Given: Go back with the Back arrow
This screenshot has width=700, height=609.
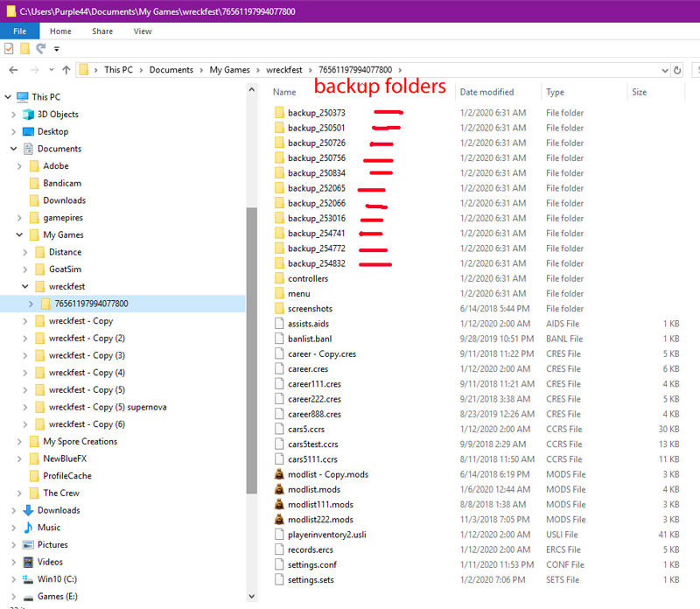Looking at the screenshot, I should (13, 70).
